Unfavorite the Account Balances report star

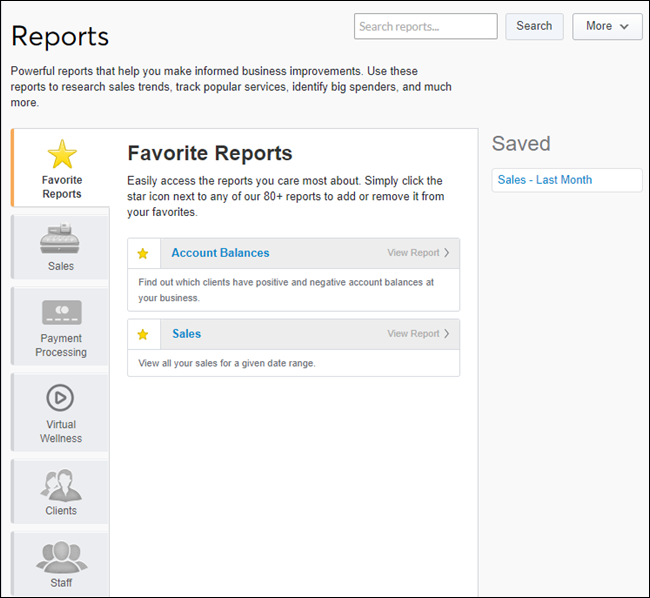click(143, 254)
